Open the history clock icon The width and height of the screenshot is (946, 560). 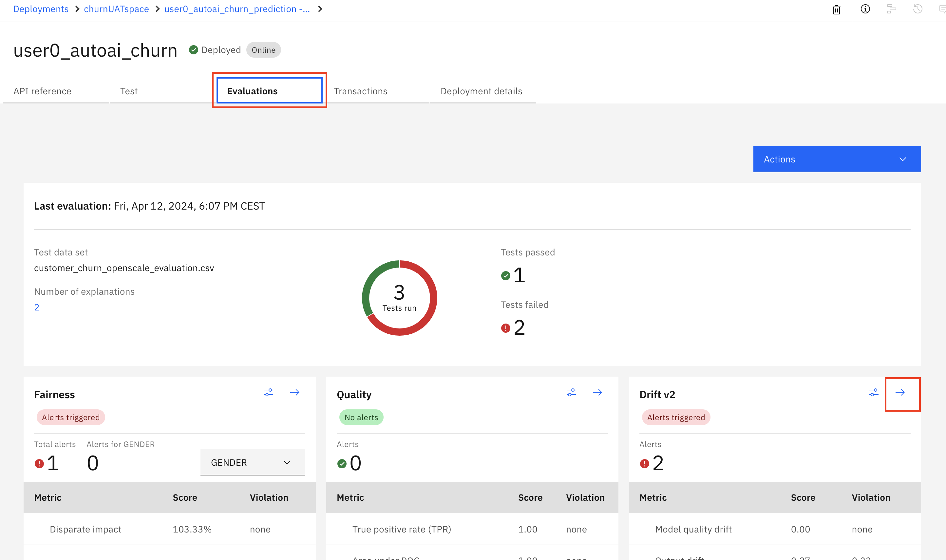pos(918,9)
